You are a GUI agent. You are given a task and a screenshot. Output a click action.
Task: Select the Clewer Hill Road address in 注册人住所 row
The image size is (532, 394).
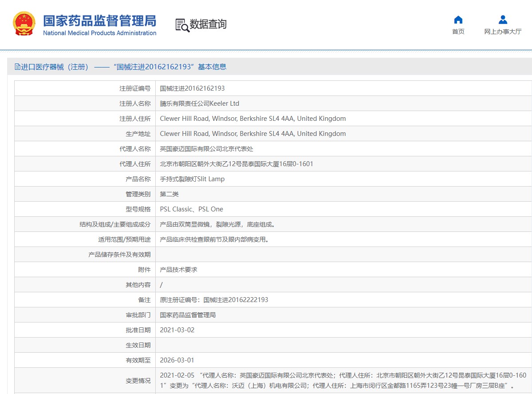pyautogui.click(x=253, y=119)
